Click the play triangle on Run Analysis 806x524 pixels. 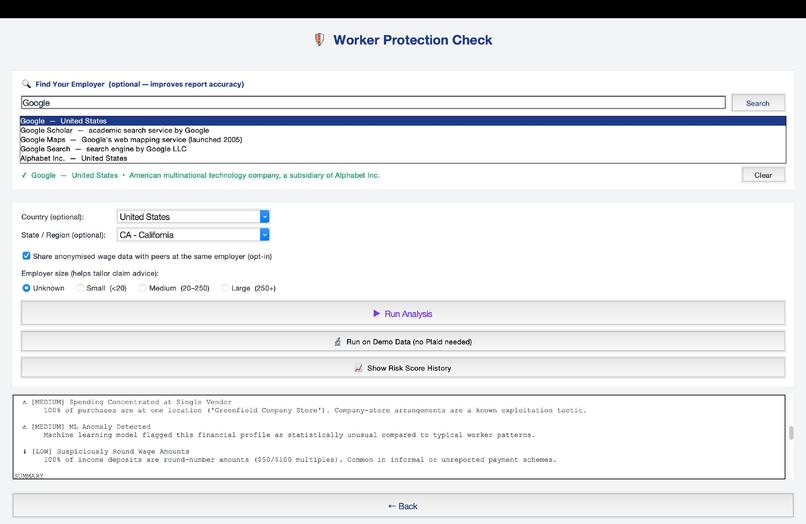[376, 313]
